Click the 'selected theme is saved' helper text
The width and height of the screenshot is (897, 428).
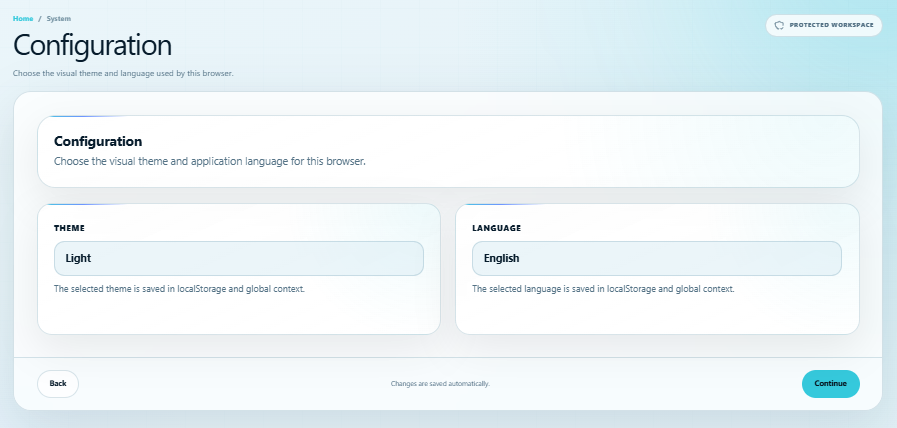[x=179, y=289]
